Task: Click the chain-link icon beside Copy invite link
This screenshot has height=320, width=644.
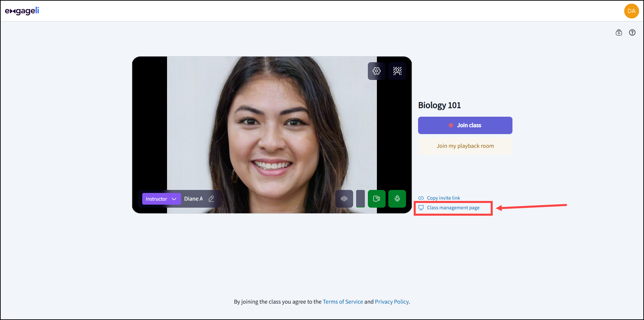Action: click(x=421, y=198)
